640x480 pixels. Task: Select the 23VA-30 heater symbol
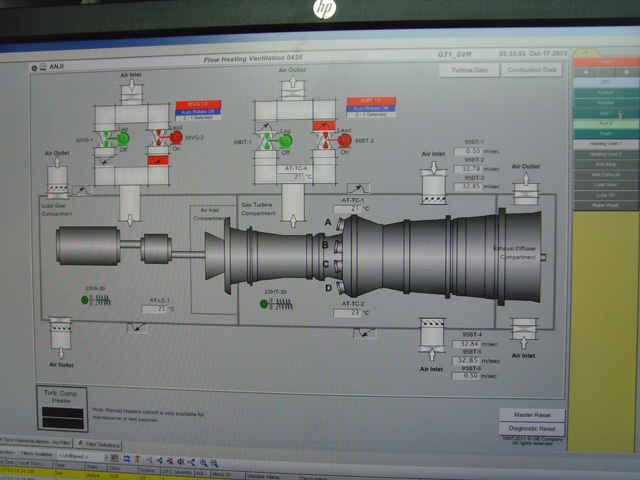click(96, 300)
